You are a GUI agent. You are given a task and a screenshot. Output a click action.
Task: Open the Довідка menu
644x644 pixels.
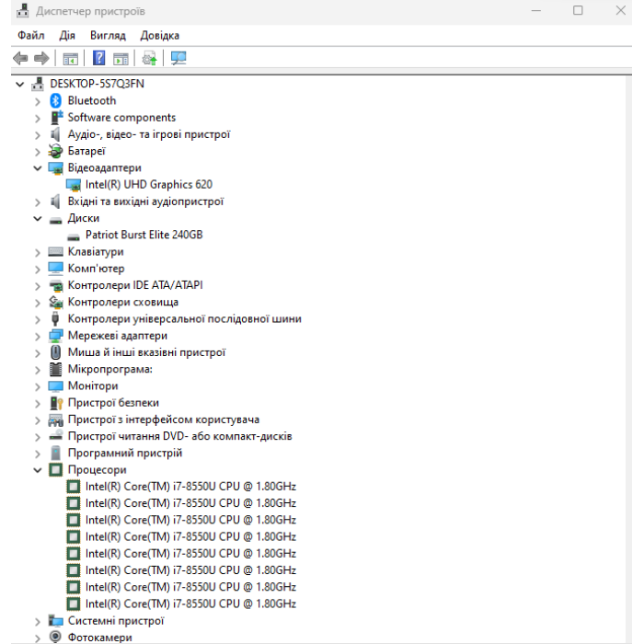[x=160, y=35]
